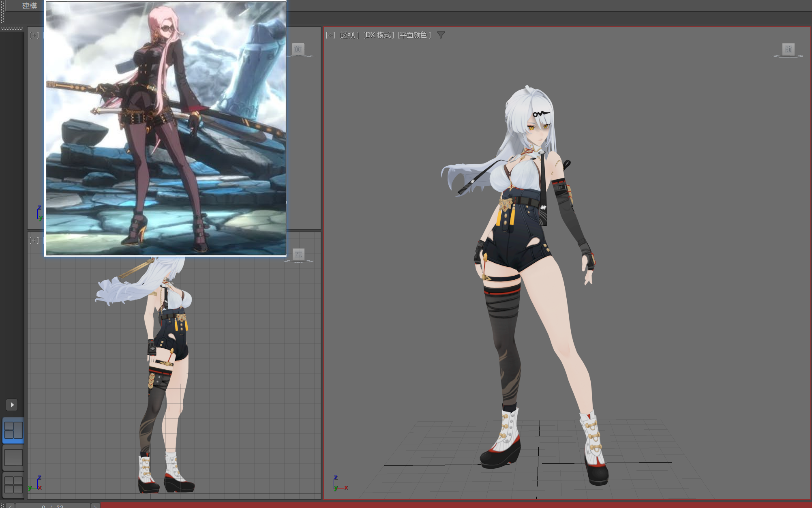
Task: Click the 左 ViewCube in bottom-left viewport
Action: click(x=298, y=255)
